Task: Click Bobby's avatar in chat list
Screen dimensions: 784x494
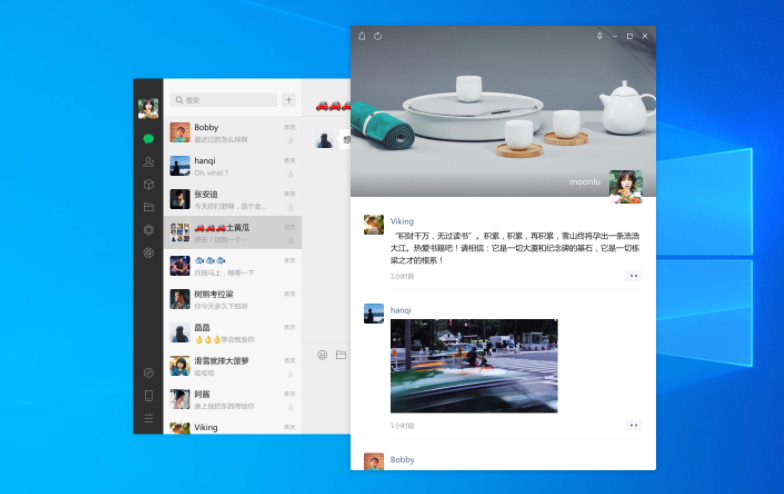Action: [180, 132]
